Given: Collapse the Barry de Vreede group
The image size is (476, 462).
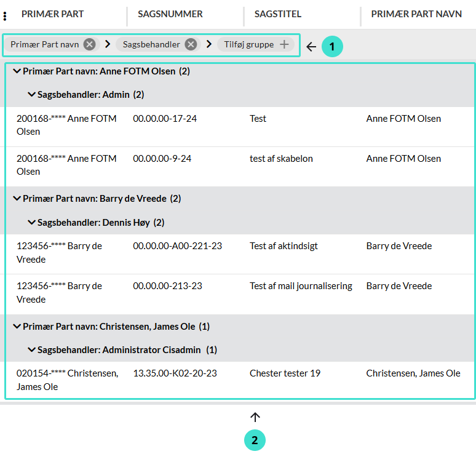Looking at the screenshot, I should click(x=17, y=199).
